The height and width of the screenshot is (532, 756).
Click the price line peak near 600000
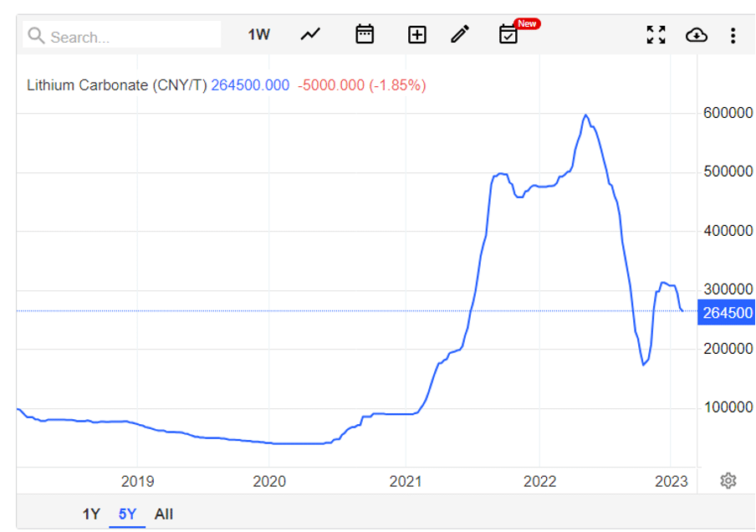pyautogui.click(x=585, y=115)
